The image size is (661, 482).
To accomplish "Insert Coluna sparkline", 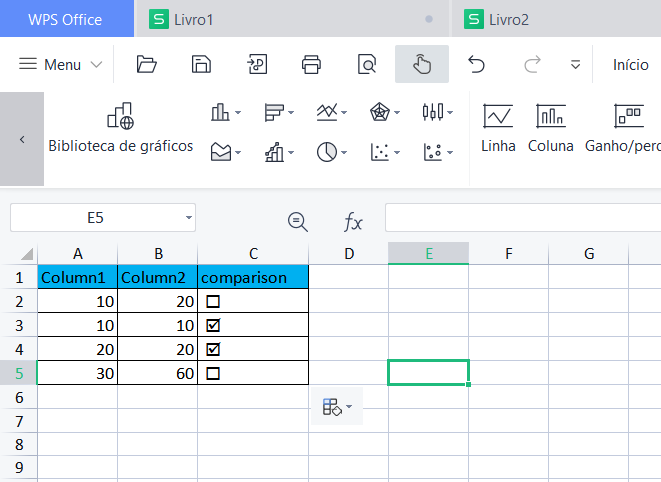I will 551,128.
